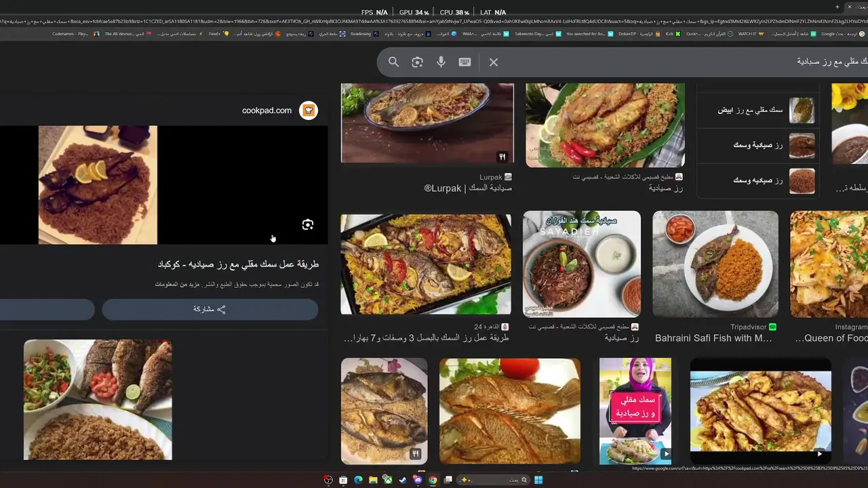Open the enlarged fried fish with rice preview image
This screenshot has height=488, width=868.
point(98,185)
